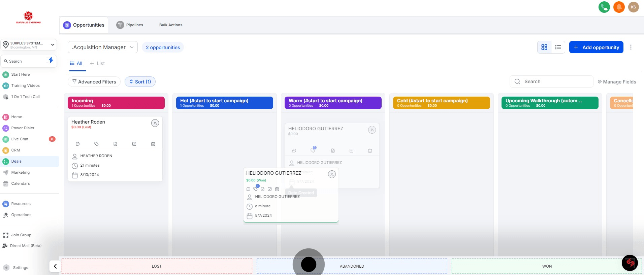Click the green phone dialer icon

[x=604, y=7]
